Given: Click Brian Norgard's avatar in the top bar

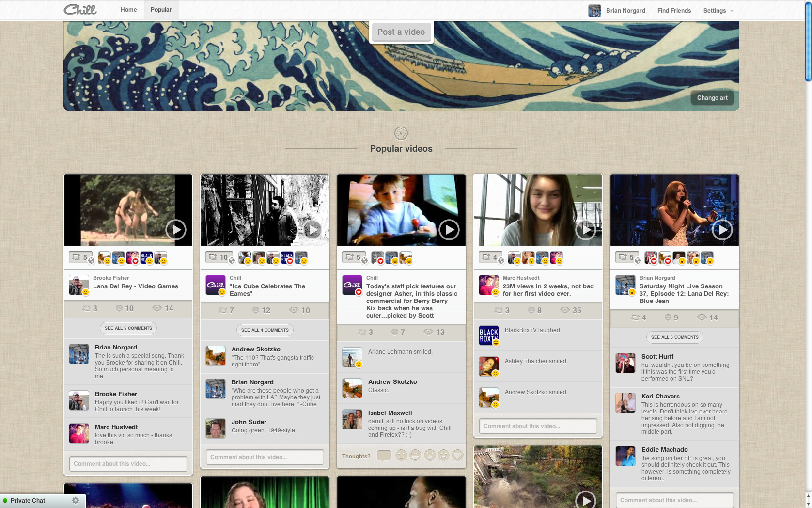Looking at the screenshot, I should coord(594,11).
